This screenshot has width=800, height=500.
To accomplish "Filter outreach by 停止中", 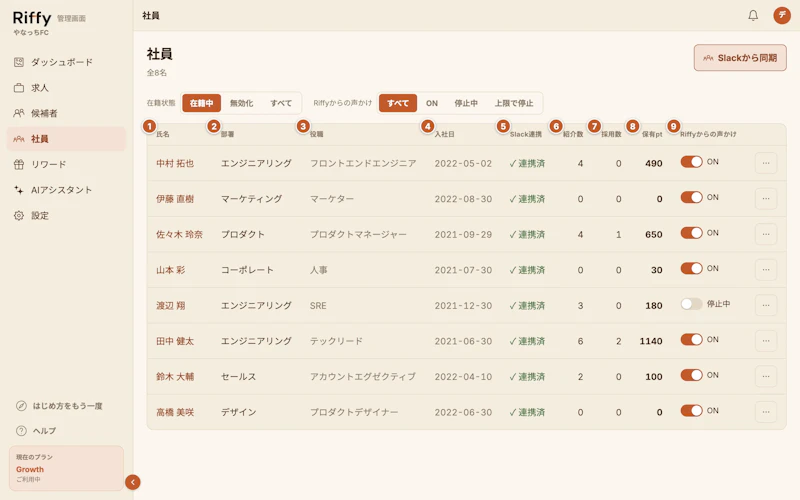I will (x=466, y=103).
